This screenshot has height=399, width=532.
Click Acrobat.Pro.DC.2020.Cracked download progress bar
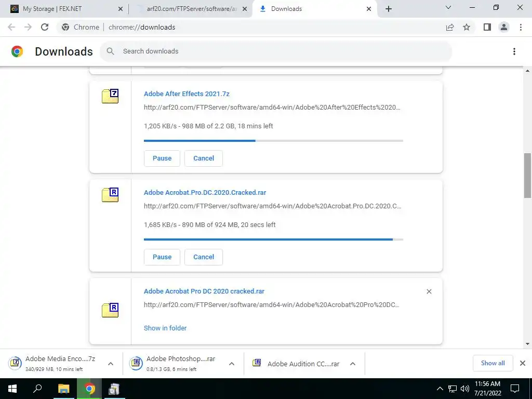point(273,239)
